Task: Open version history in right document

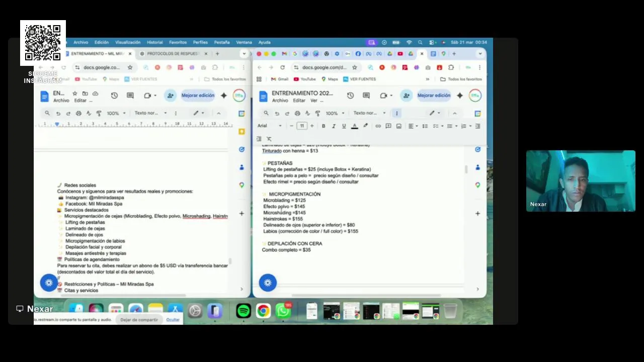Action: 351,96
